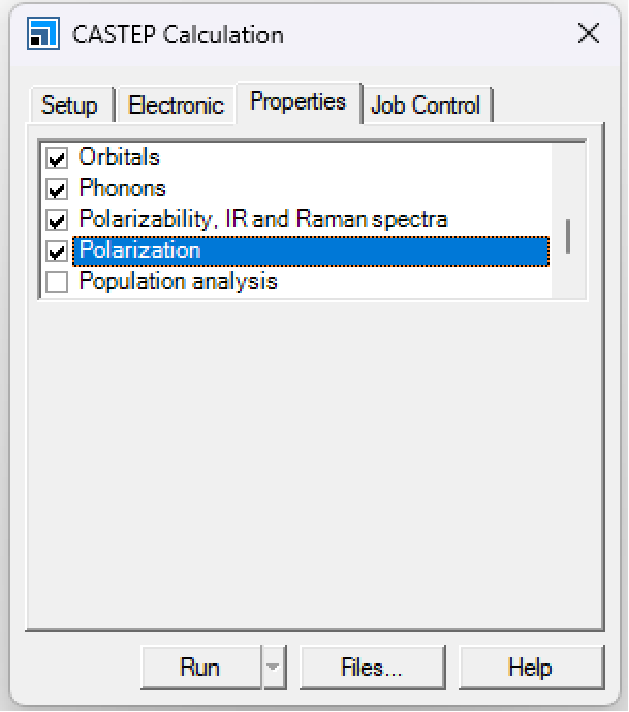Select the Properties tab
Viewport: 629px width, 712px height.
click(298, 102)
